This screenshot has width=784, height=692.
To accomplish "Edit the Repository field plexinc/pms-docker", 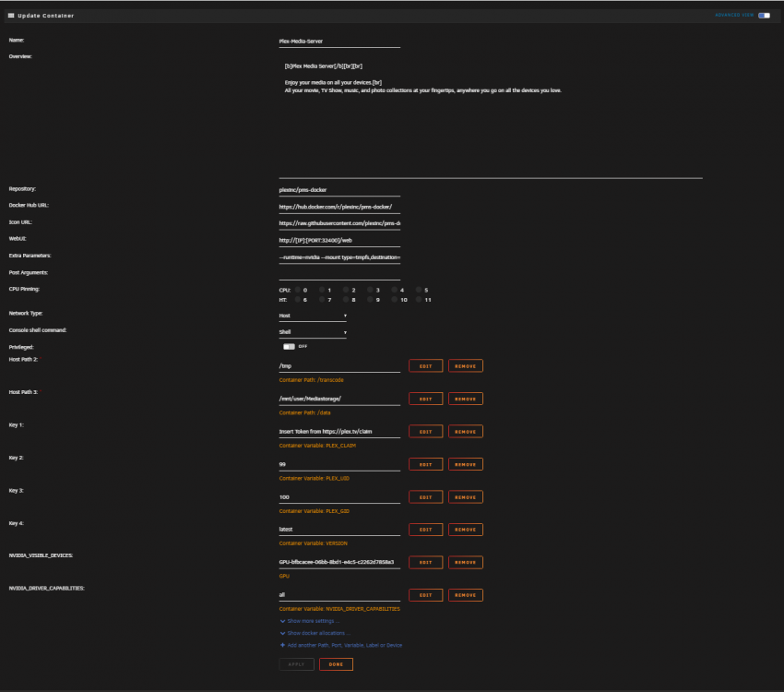I will click(x=339, y=190).
